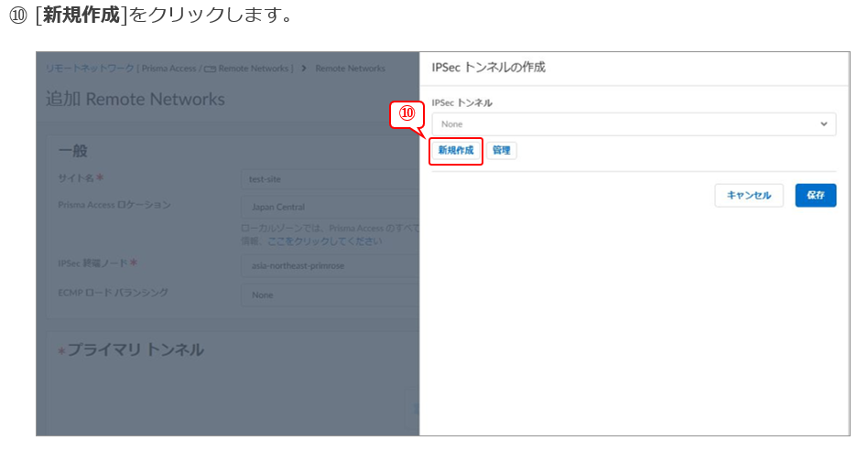Open IPSec 終端ノード dropdown asia-northeast-primrose
The image size is (868, 451).
click(x=331, y=265)
